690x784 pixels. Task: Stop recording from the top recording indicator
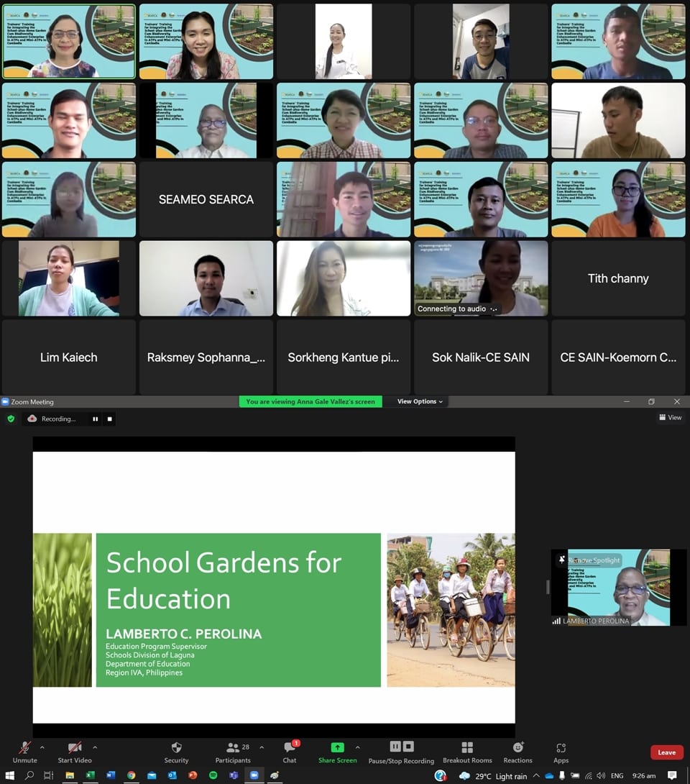tap(110, 419)
